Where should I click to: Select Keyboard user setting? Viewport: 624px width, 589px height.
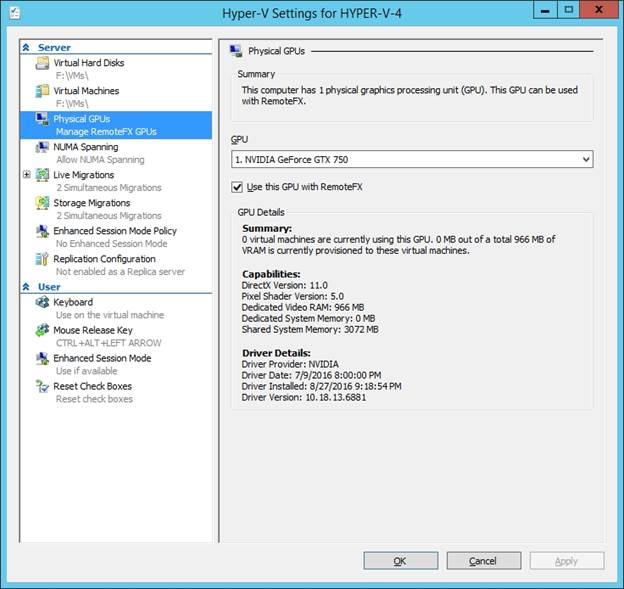click(73, 302)
